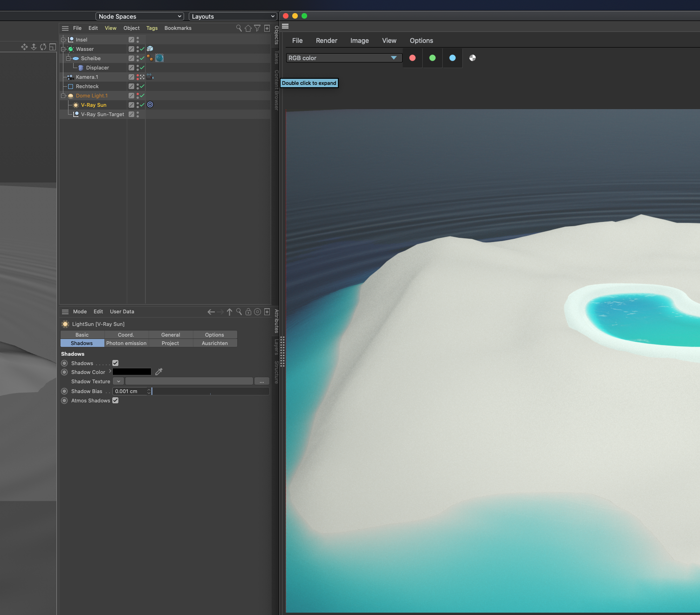Click Kamera.1 V-Ray camera tag

tap(150, 76)
